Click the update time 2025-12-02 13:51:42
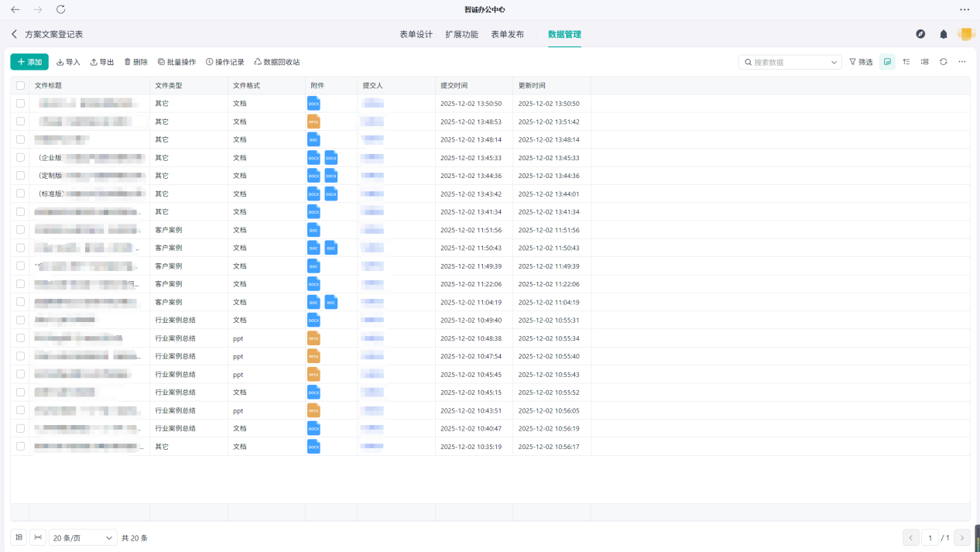Image resolution: width=980 pixels, height=552 pixels. point(549,122)
